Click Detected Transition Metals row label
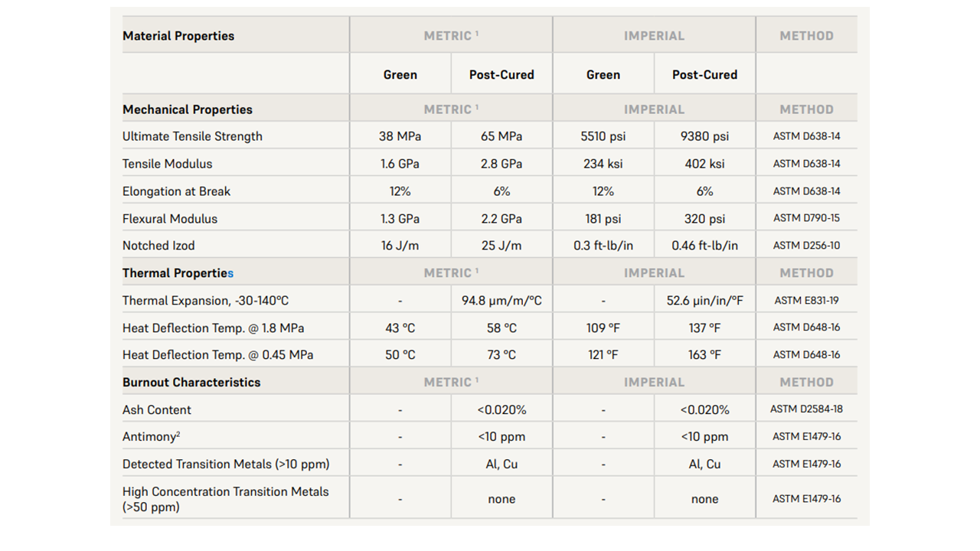Screen dimensions: 980x551 226,464
